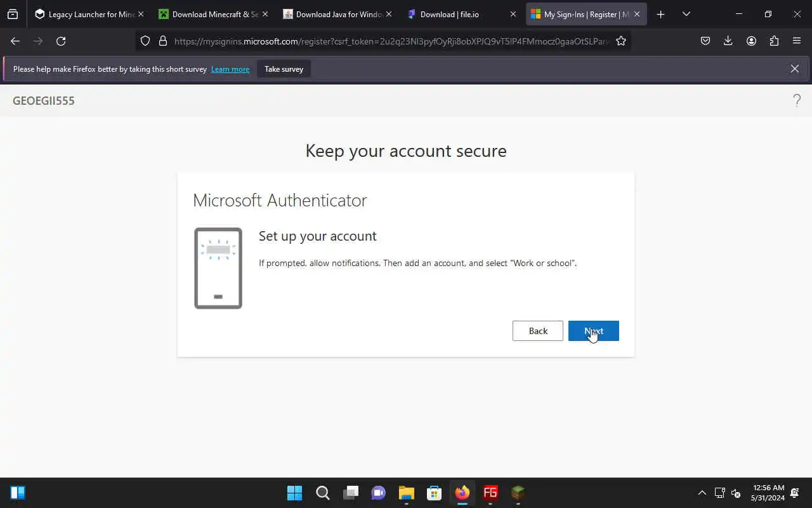Show hidden system tray icons
Screen dimensions: 812x508
pyautogui.click(x=702, y=493)
